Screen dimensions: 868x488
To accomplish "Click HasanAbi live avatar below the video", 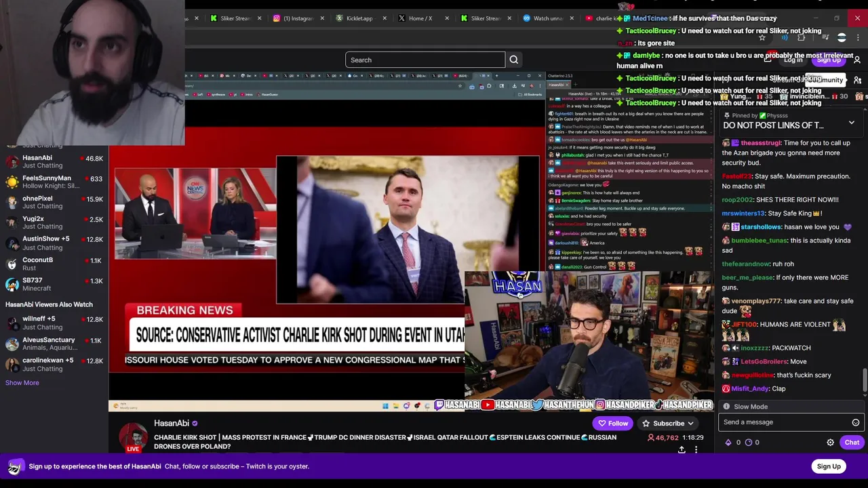I will (134, 437).
